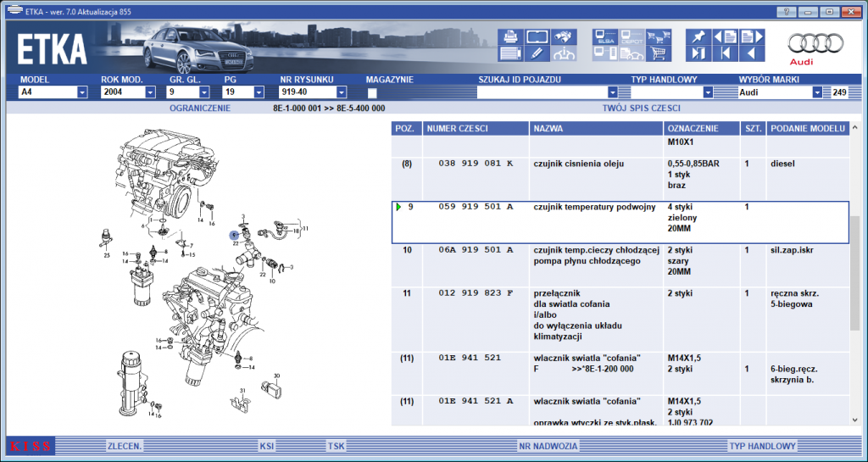Image resolution: width=868 pixels, height=462 pixels.
Task: Click highlighted position 9 in the diagram
Action: pos(235,235)
